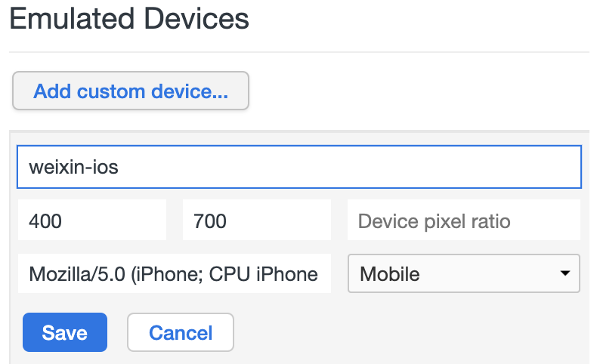Click the dropdown arrow beside Mobile
Viewport: 597px width, 364px height.
click(x=565, y=273)
